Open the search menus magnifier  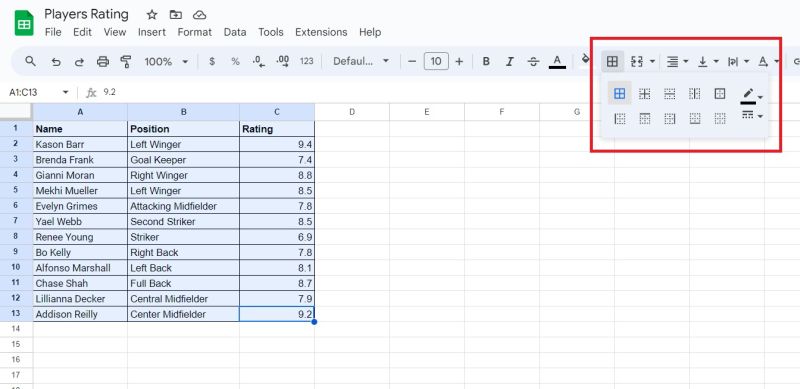point(31,61)
